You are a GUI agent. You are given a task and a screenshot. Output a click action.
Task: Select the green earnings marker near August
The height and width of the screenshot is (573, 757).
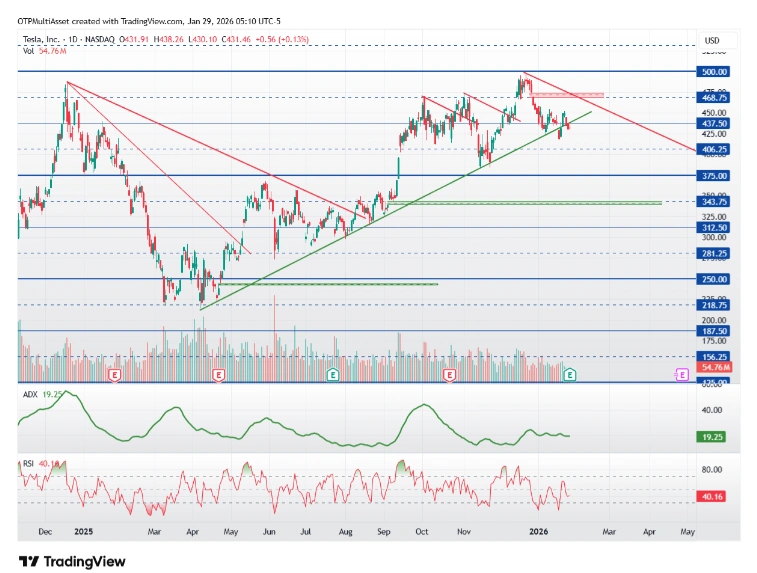pos(332,374)
